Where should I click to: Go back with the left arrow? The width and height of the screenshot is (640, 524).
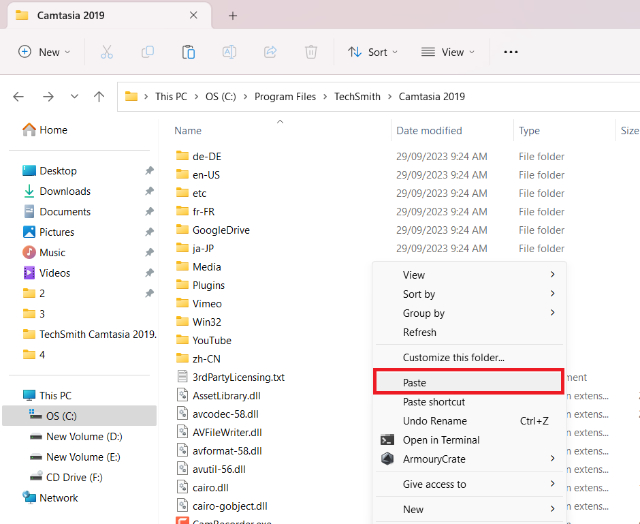18,97
